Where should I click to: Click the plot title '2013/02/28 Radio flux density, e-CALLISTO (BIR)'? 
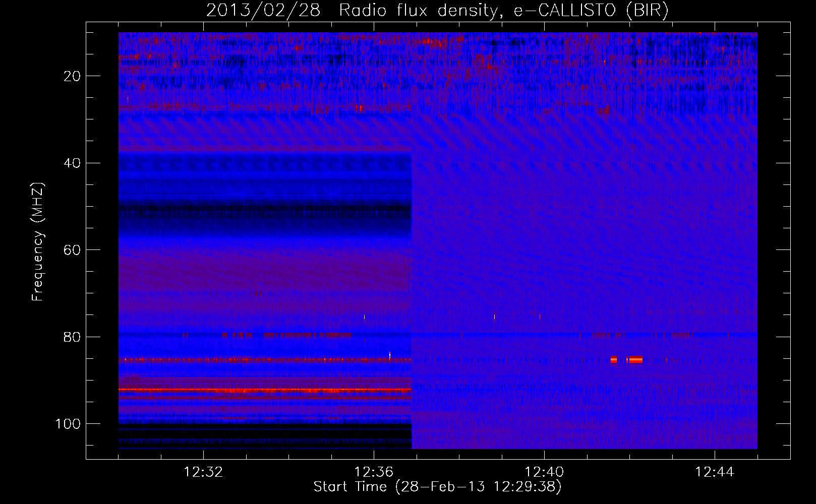click(x=437, y=10)
